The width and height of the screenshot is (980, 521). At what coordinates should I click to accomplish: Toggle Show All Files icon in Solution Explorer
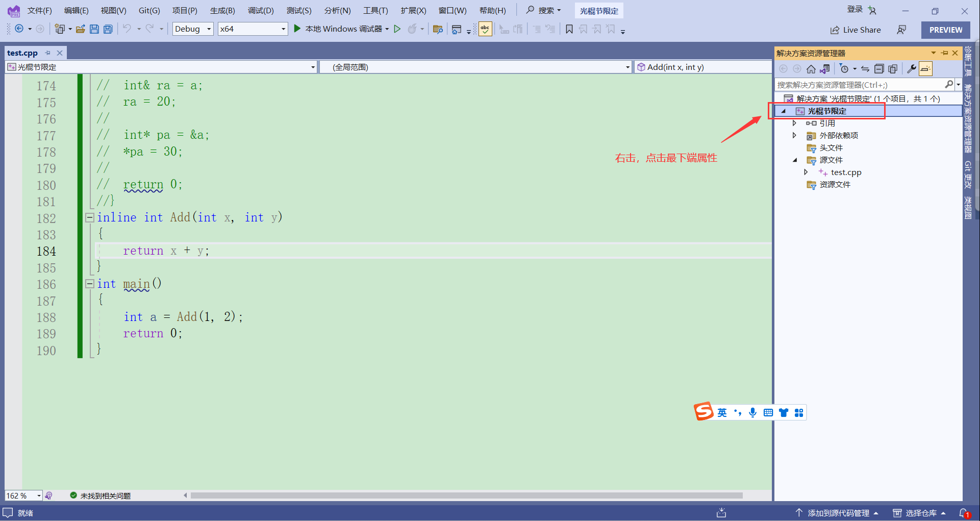tap(893, 69)
